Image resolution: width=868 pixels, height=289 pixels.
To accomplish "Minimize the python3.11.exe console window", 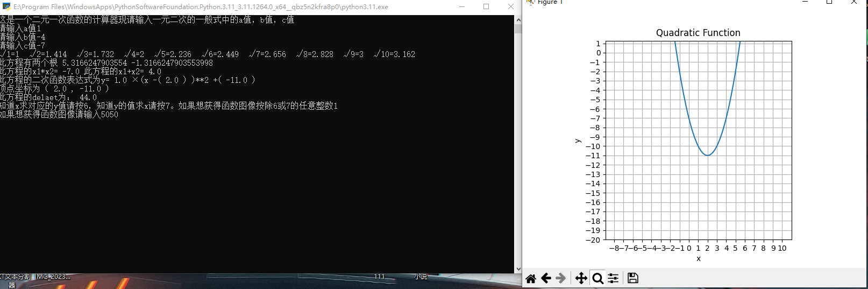I will (463, 6).
